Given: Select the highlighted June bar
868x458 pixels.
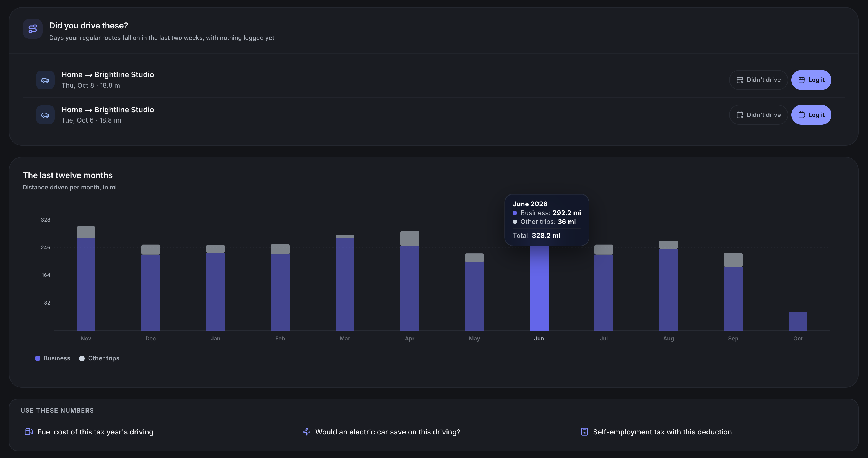Looking at the screenshot, I should pos(539,288).
